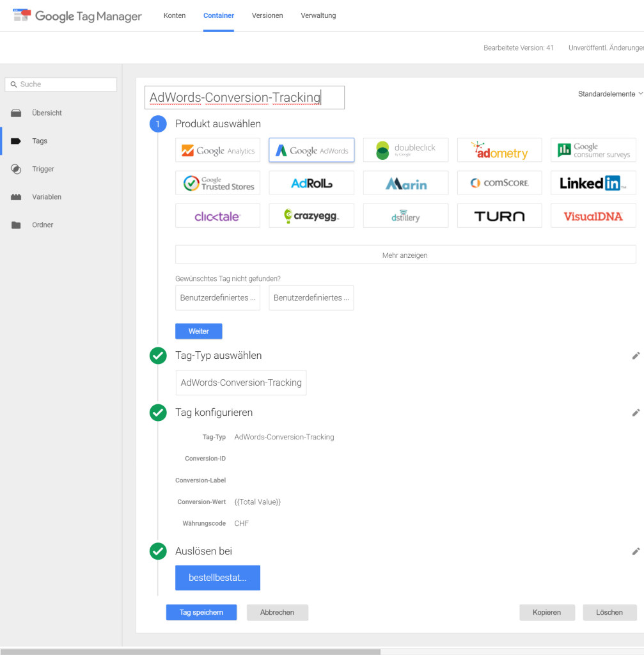The height and width of the screenshot is (655, 644).
Task: Choose the VisualDNA product tile
Action: 593,216
